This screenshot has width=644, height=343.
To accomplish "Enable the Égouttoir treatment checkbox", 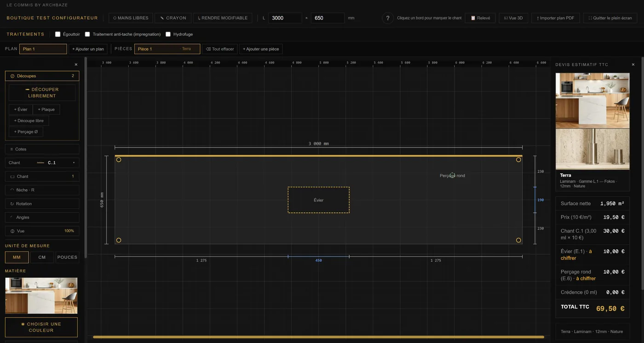I will tap(57, 34).
